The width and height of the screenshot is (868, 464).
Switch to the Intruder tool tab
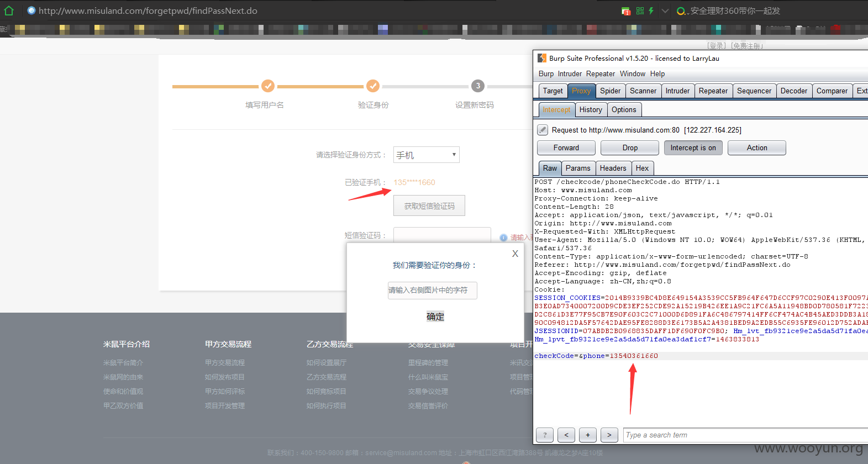(677, 91)
